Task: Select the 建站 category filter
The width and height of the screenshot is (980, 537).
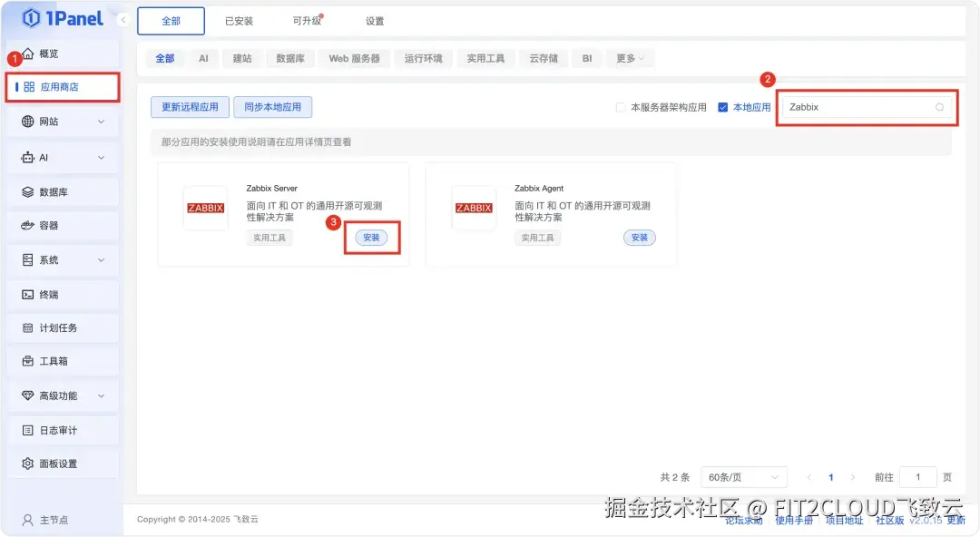Action: 242,58
